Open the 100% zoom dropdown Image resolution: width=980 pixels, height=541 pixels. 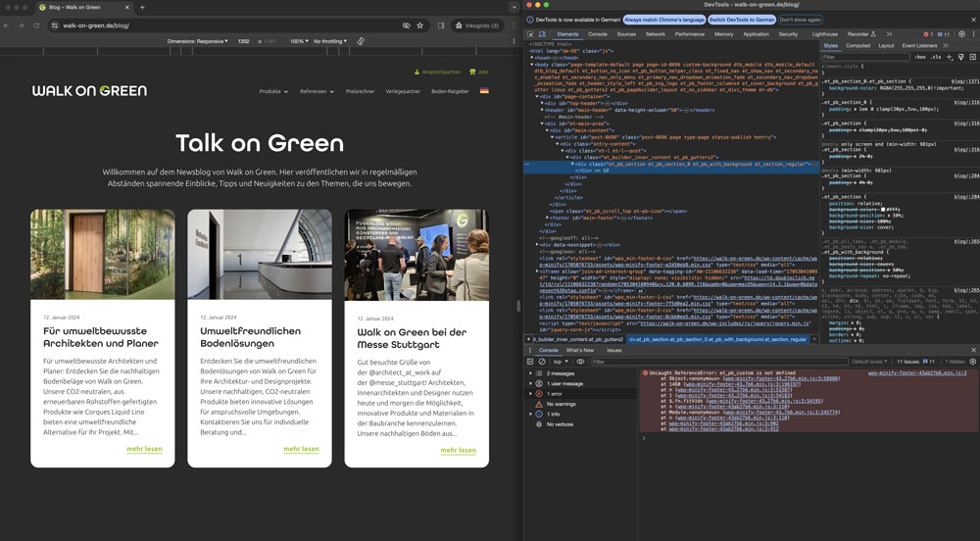click(299, 41)
